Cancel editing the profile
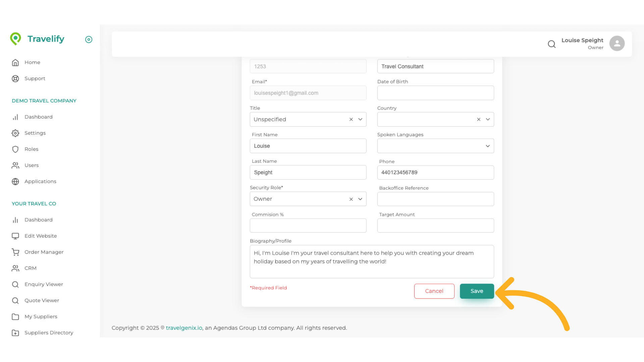644x362 pixels. pyautogui.click(x=434, y=291)
